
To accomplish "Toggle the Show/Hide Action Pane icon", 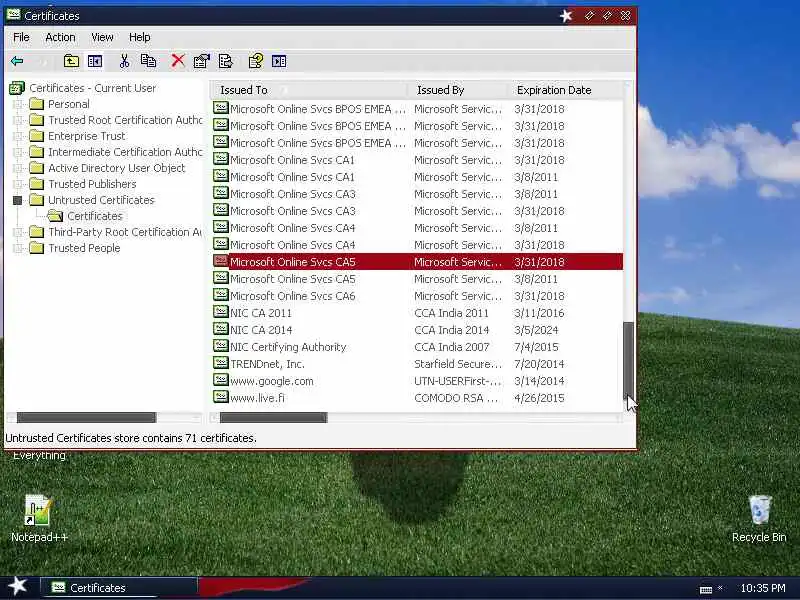I will coord(279,61).
